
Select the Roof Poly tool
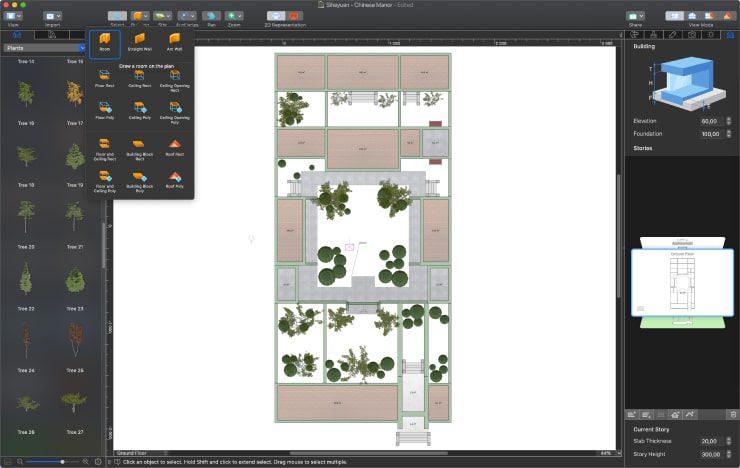(175, 179)
